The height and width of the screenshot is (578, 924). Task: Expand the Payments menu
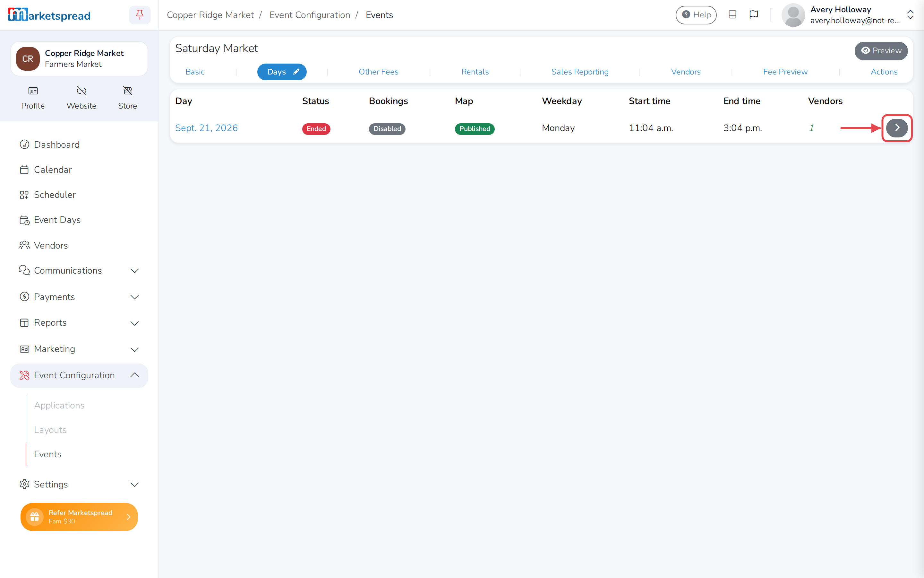tap(80, 297)
